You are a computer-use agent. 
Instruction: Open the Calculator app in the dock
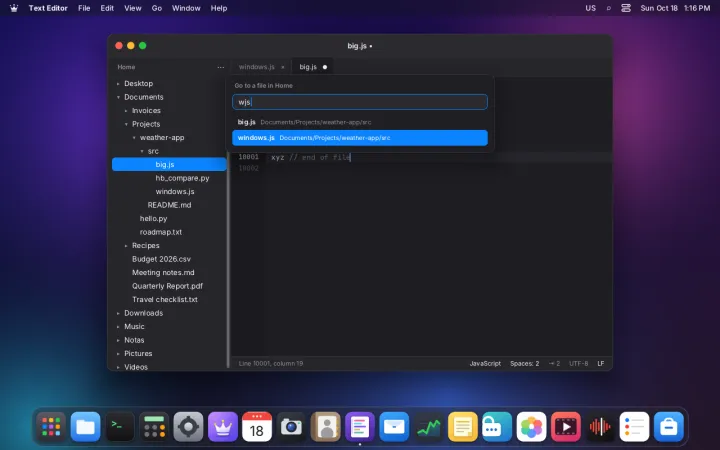tap(154, 427)
